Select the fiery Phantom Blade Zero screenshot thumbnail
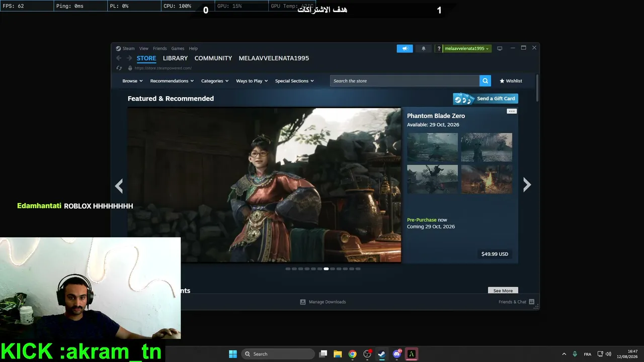This screenshot has width=644, height=362. click(487, 179)
